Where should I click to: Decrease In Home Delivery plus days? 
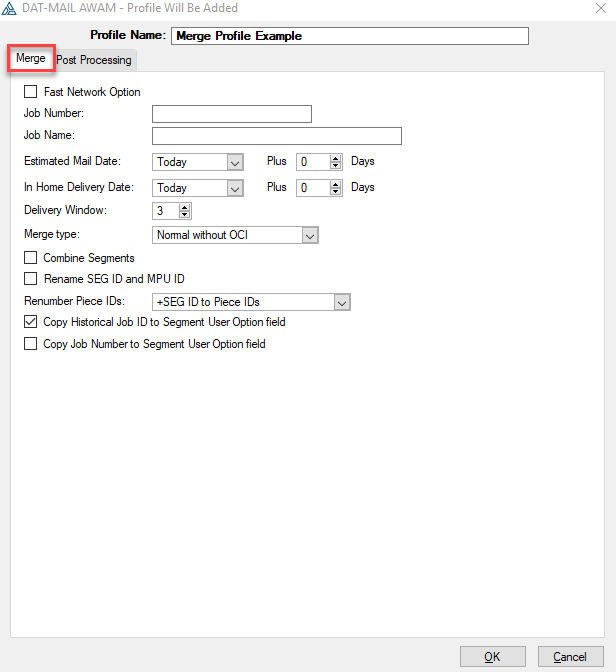pyautogui.click(x=336, y=192)
